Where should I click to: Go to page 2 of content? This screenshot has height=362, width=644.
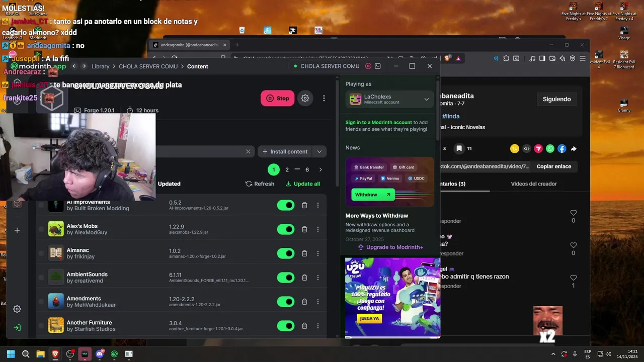(287, 169)
